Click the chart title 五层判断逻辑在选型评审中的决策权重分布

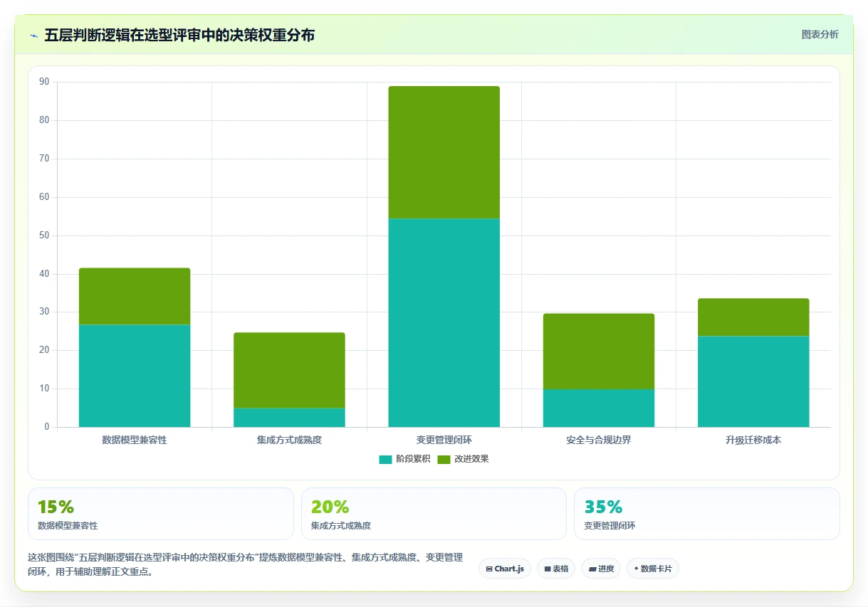[179, 36]
